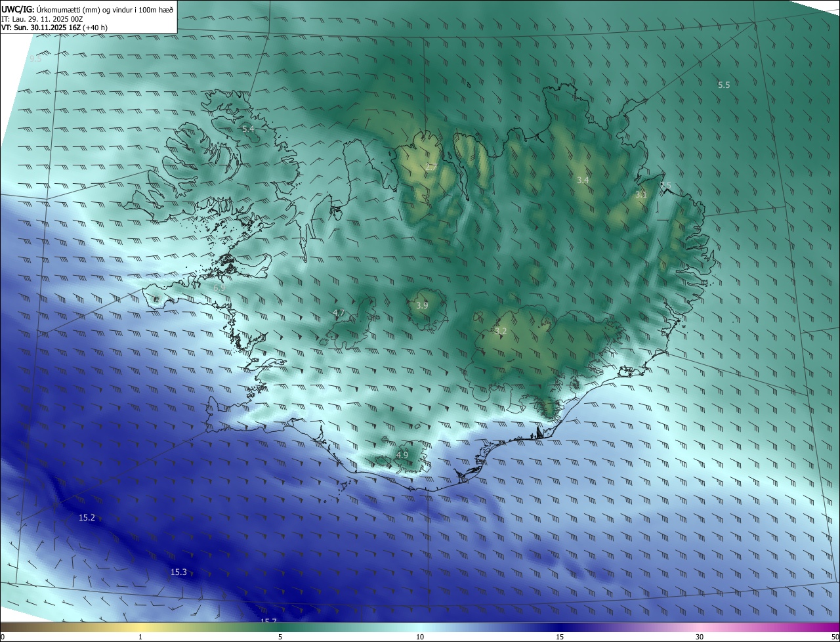Viewport: 840px width, 642px height.
Task: Click the initial time line 'IT: Lau. 29. 11. 2025 00Z'
Action: point(42,18)
